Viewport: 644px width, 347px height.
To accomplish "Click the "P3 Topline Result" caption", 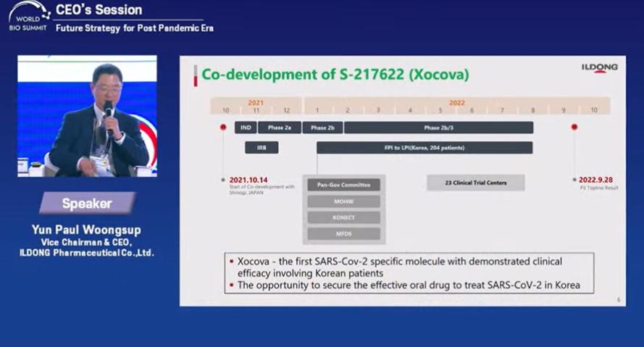I will pos(599,188).
